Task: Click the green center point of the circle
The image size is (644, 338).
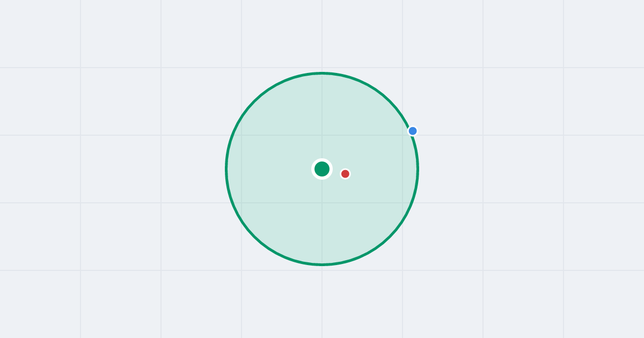Action: [x=322, y=169]
